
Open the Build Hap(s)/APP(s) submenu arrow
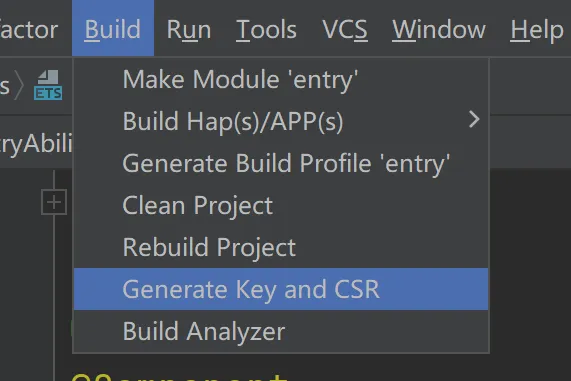(x=474, y=119)
